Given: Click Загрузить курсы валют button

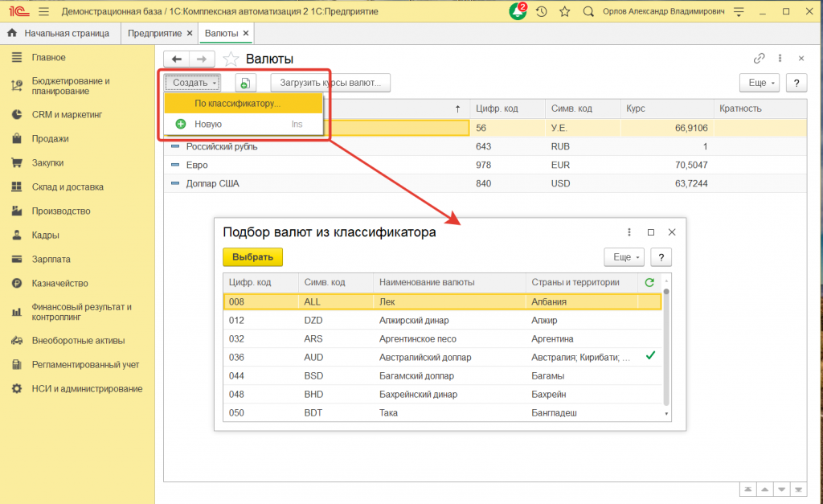Looking at the screenshot, I should [330, 83].
